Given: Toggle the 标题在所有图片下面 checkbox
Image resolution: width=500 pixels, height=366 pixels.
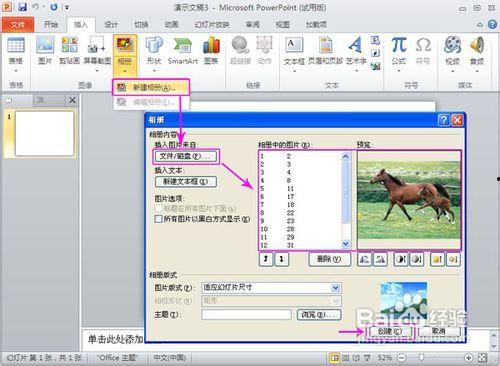Looking at the screenshot, I should pos(159,209).
